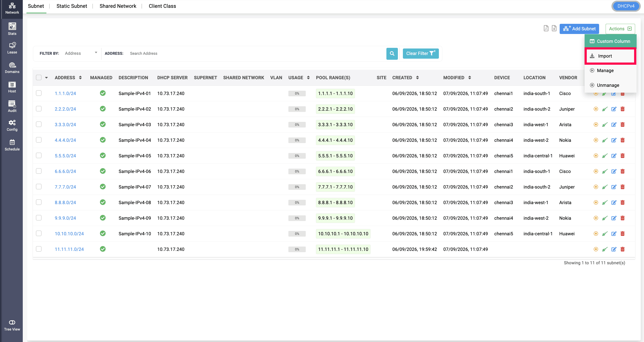
Task: Open the Actions dropdown button
Action: (620, 29)
